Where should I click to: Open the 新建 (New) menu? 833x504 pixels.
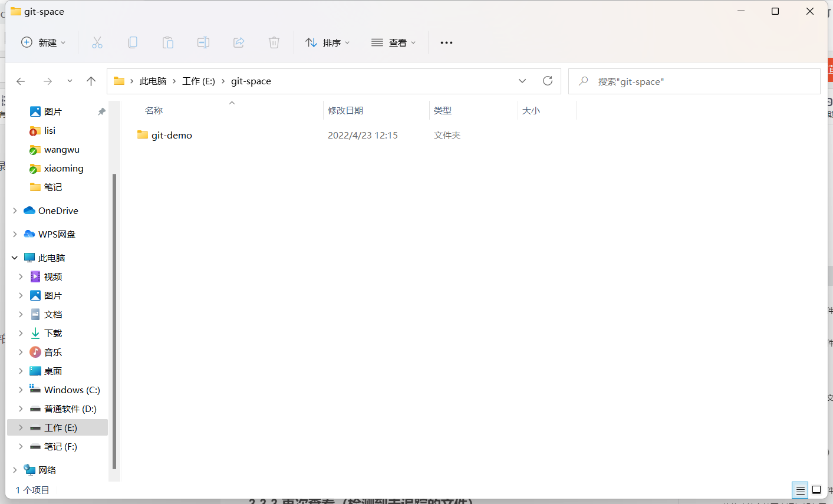[x=44, y=42]
